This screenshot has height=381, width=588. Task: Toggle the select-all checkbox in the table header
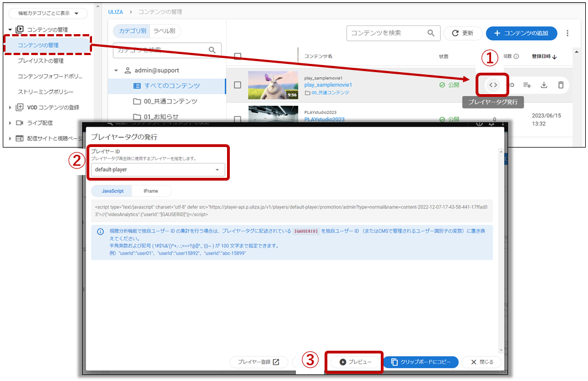coord(238,56)
